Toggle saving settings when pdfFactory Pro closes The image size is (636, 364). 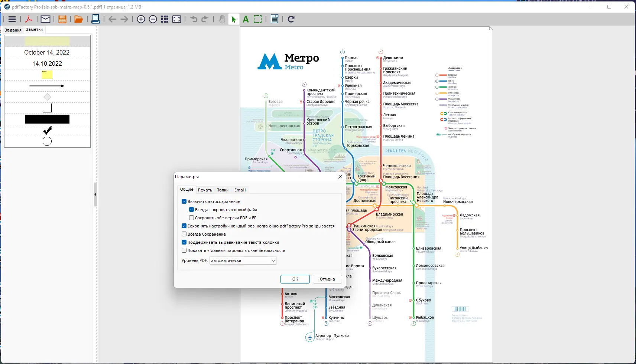coord(184,226)
